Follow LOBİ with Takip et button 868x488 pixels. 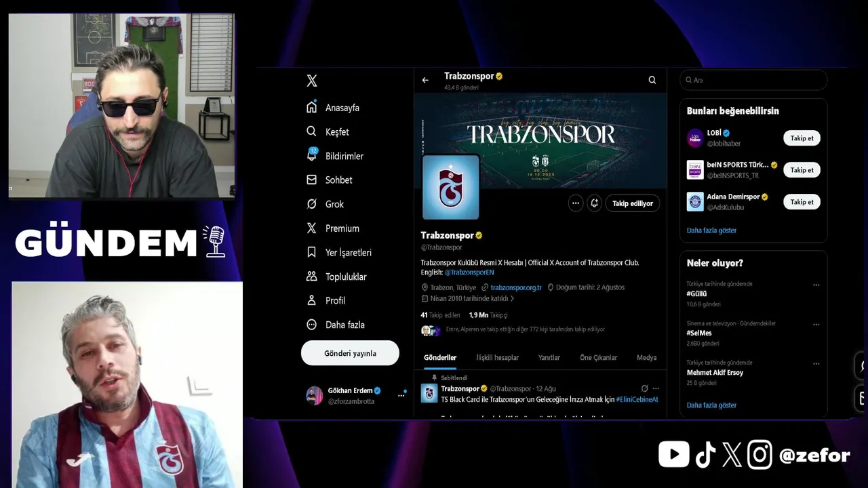point(802,138)
